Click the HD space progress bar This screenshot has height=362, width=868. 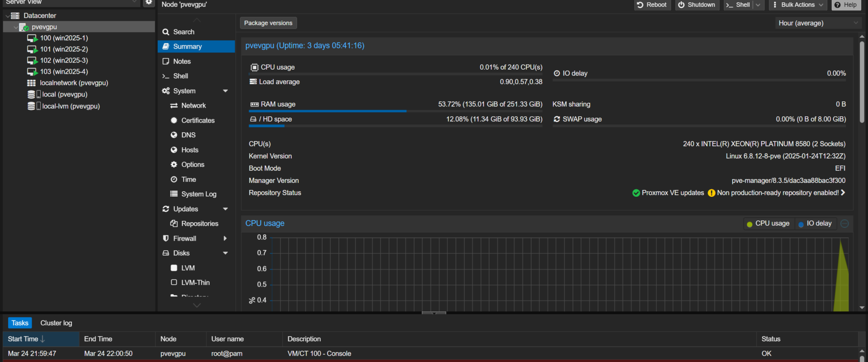pos(396,126)
